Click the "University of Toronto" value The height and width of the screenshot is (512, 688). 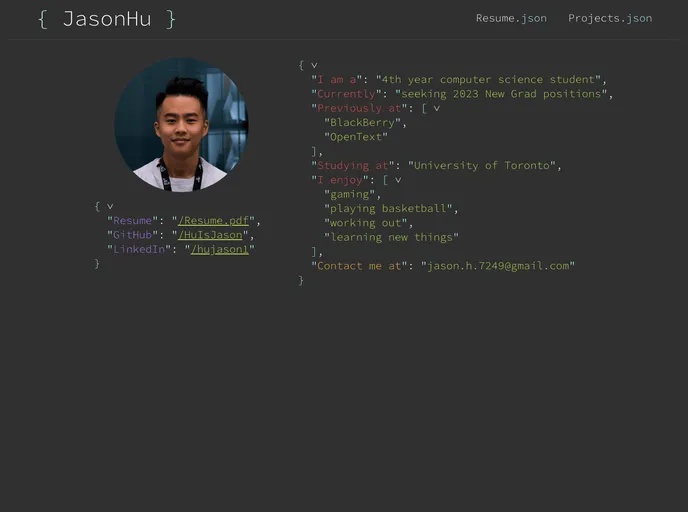[x=482, y=165]
